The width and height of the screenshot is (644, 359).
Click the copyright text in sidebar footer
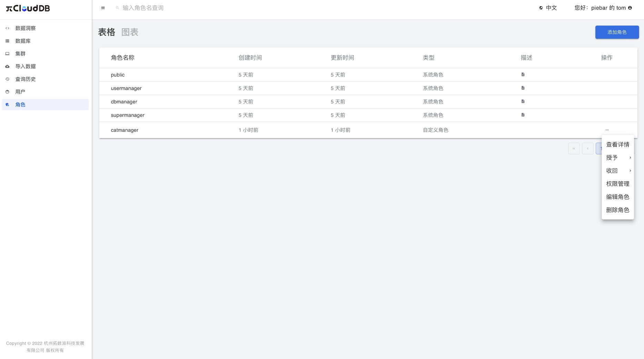(45, 347)
